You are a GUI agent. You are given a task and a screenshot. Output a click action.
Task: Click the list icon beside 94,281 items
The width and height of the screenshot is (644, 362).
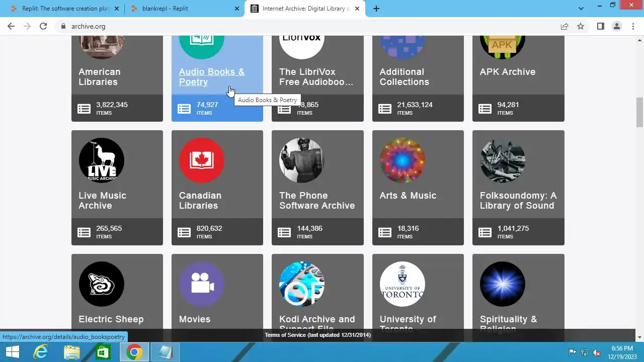click(x=485, y=109)
